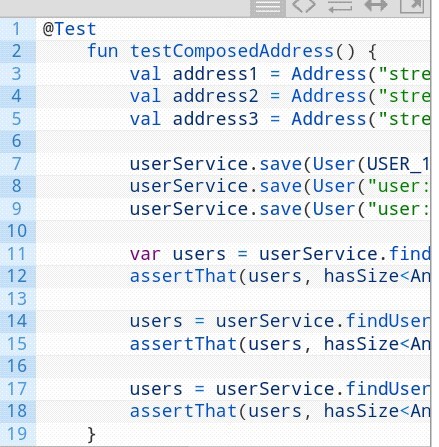Screen dimensions: 439x447
Task: Click the address3 variable on line 5
Action: click(215, 119)
